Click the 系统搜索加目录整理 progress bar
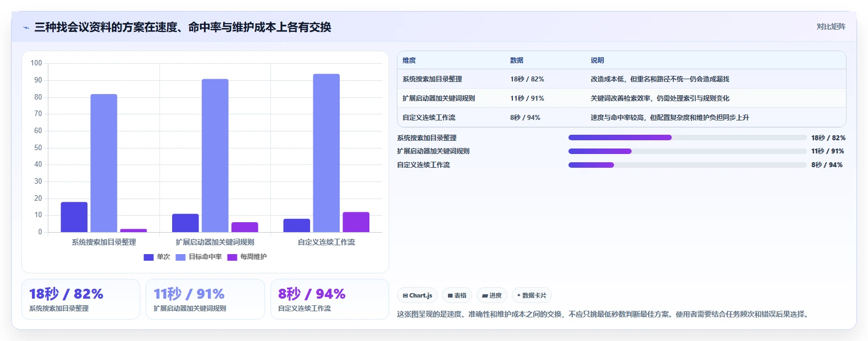The width and height of the screenshot is (868, 341). [x=687, y=137]
